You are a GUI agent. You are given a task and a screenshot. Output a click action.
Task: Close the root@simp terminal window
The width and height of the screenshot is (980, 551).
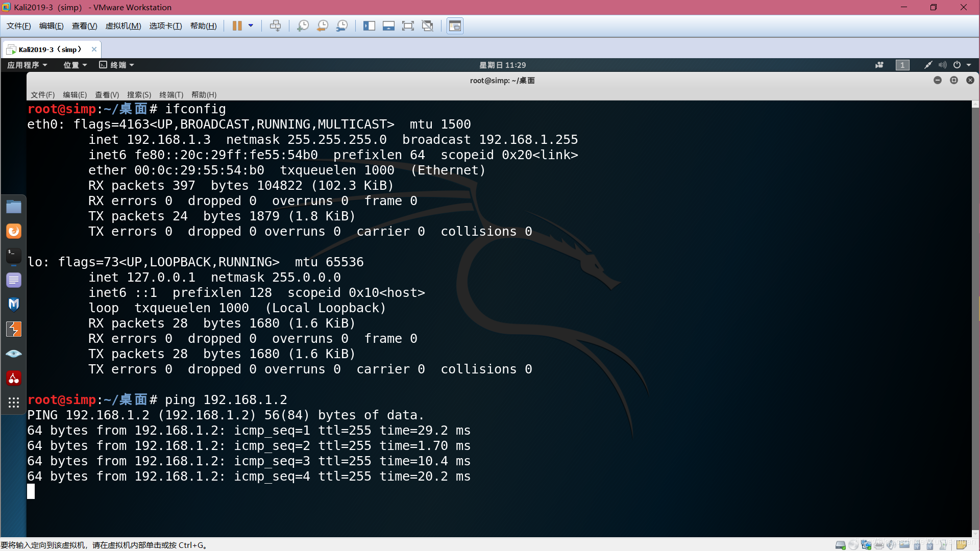pos(970,80)
